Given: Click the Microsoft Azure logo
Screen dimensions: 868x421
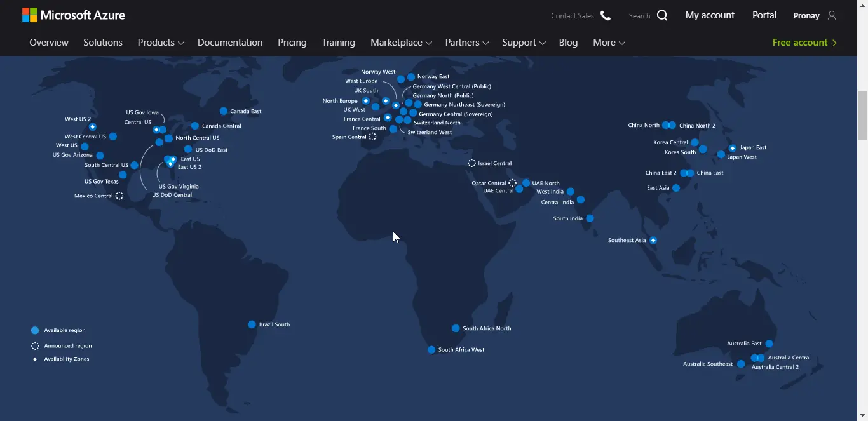Looking at the screenshot, I should point(74,15).
